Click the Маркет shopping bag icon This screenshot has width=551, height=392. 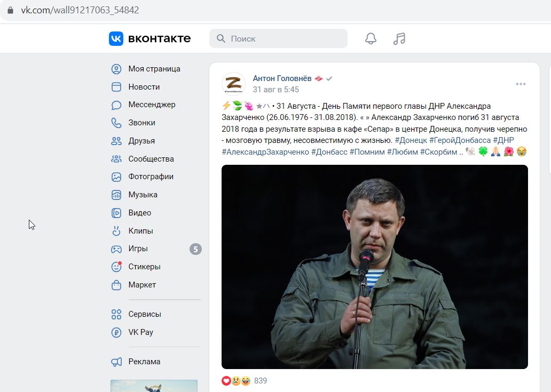point(116,285)
